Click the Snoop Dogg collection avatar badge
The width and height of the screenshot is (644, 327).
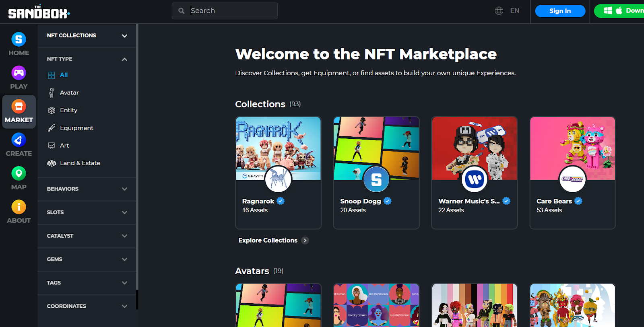pyautogui.click(x=376, y=179)
